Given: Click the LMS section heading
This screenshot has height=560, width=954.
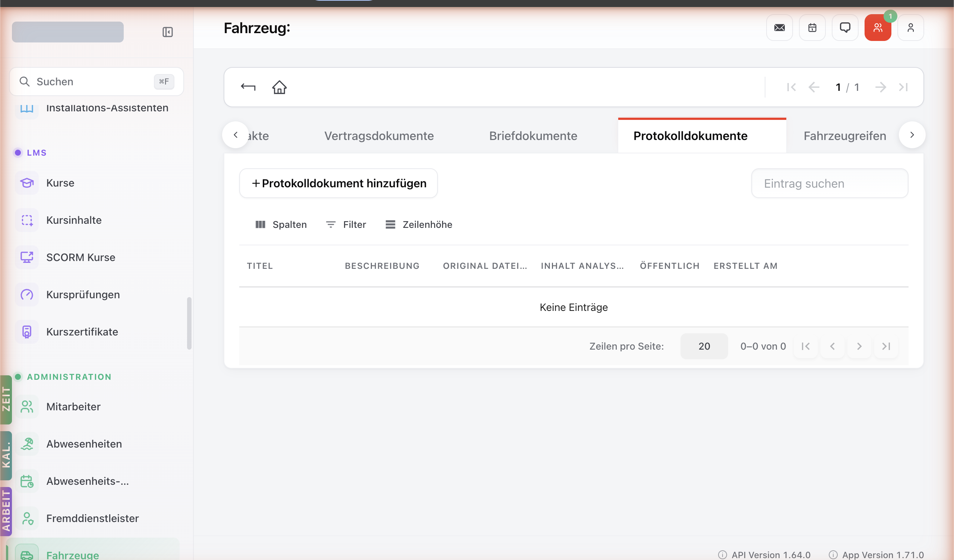Looking at the screenshot, I should 37,153.
